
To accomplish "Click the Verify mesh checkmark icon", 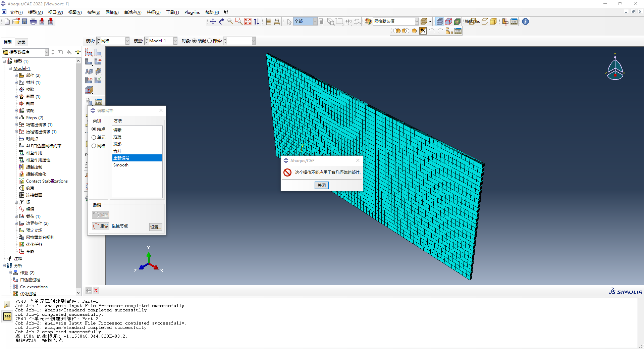I will (98, 80).
